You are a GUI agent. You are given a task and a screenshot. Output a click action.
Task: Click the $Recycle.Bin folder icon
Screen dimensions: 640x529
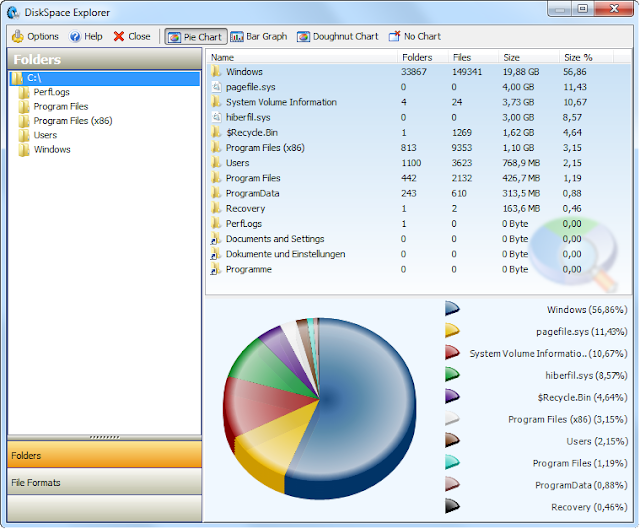click(x=216, y=132)
